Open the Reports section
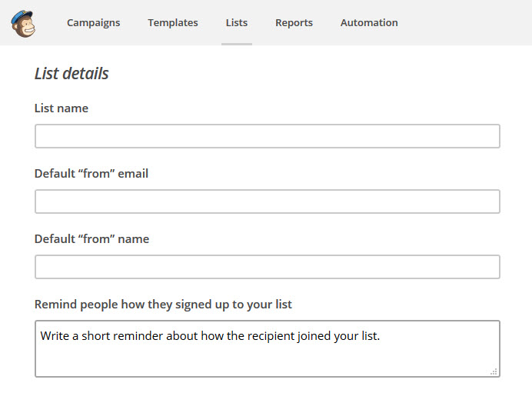The height and width of the screenshot is (393, 532). (294, 23)
